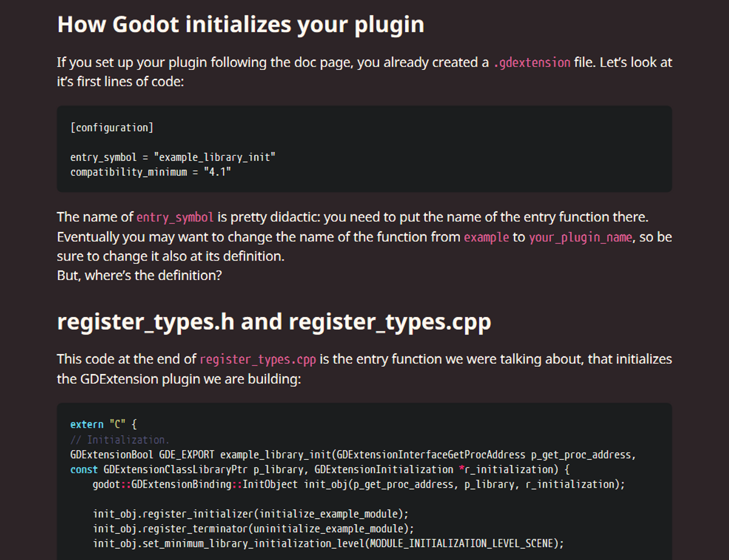Click the 'compatibility_minimum = "4.1"' code line
Viewport: 729px width, 560px height.
click(151, 172)
